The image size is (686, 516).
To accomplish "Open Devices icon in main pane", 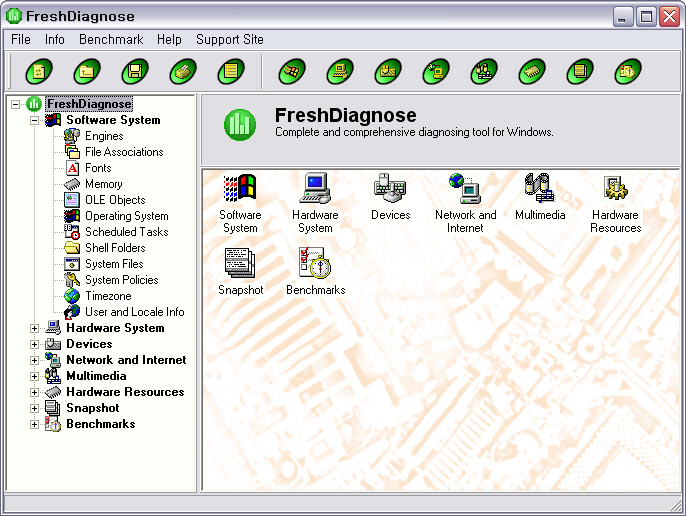I will [x=390, y=188].
